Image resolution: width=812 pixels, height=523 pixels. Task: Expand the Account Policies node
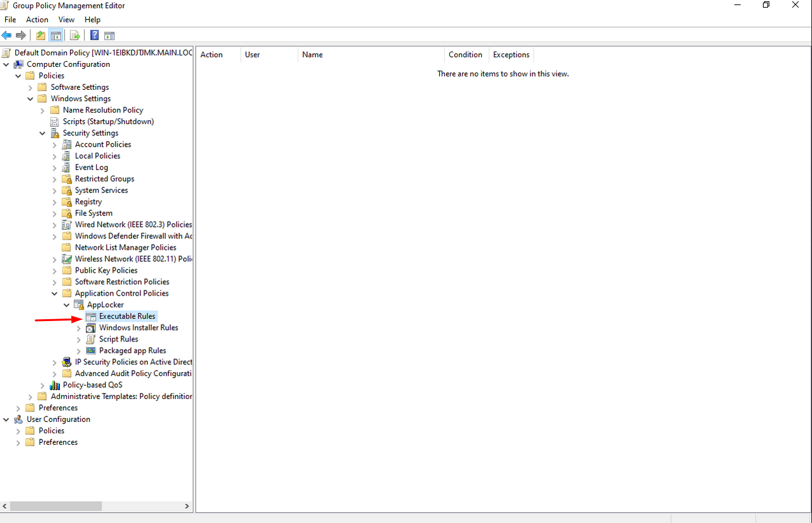pos(55,145)
